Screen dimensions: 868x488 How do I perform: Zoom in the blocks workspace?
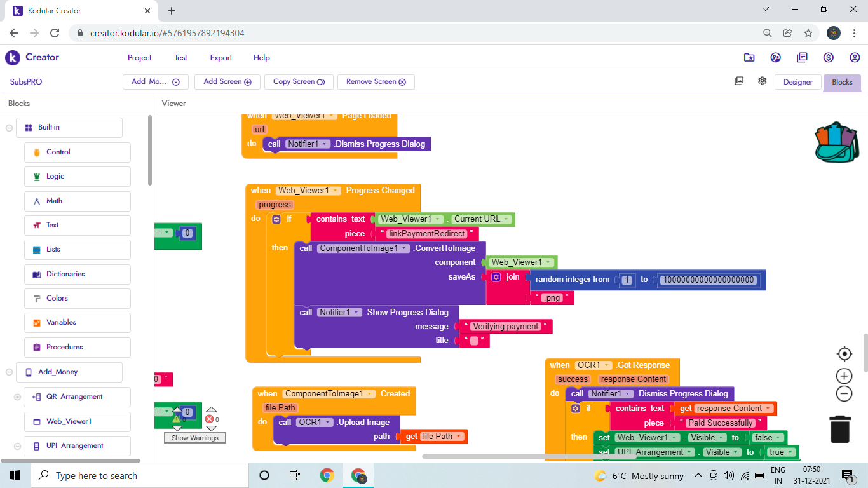coord(844,376)
